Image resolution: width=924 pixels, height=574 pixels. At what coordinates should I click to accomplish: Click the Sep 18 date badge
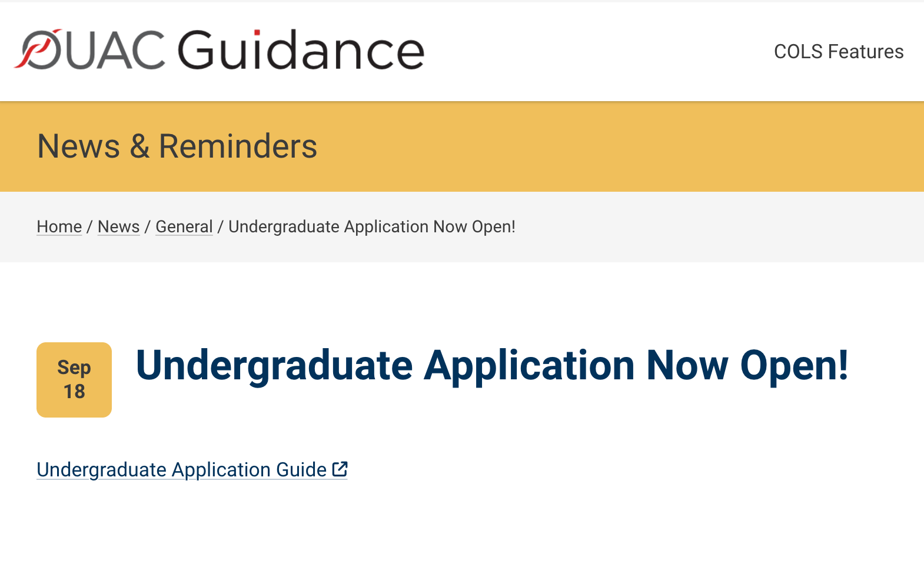click(x=74, y=380)
